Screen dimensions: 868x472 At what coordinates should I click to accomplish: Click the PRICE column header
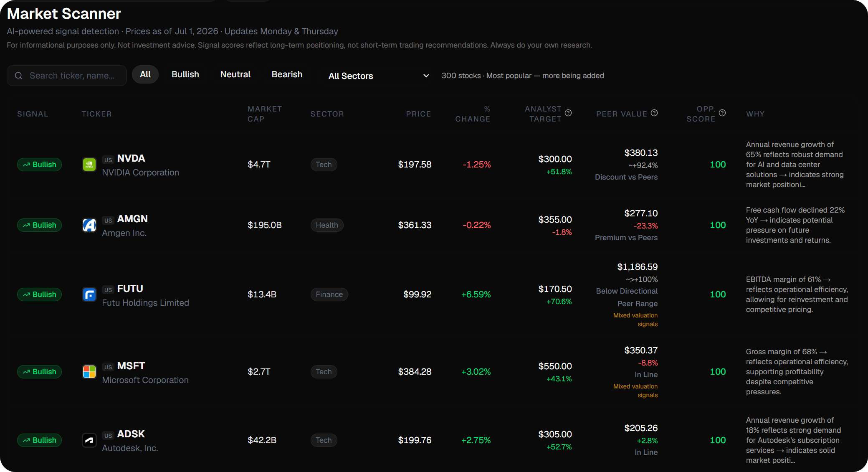(418, 114)
